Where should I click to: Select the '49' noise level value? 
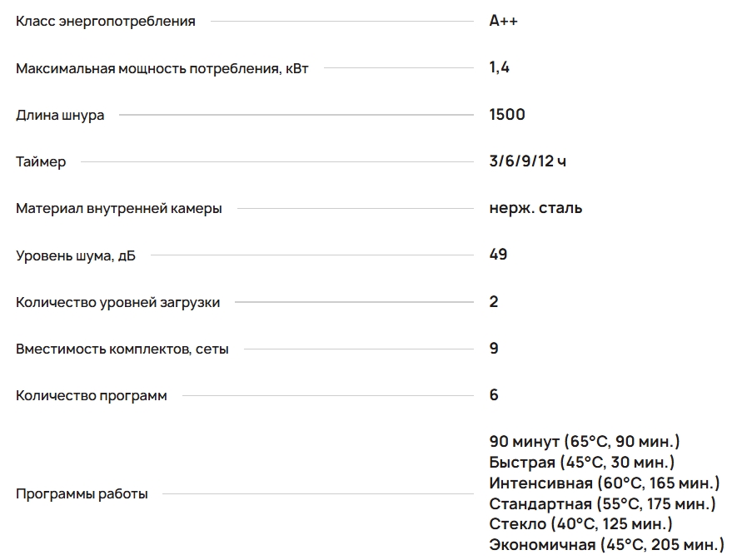pos(498,255)
